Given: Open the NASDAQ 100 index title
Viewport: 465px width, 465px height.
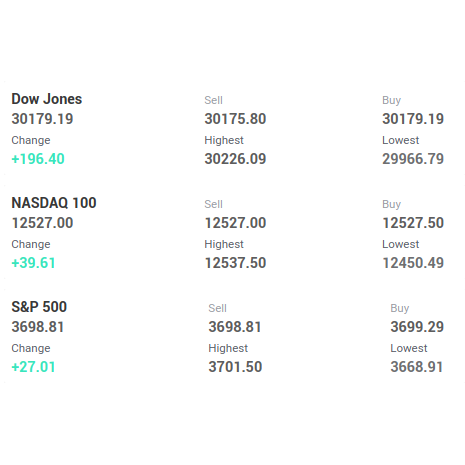Looking at the screenshot, I should [54, 203].
